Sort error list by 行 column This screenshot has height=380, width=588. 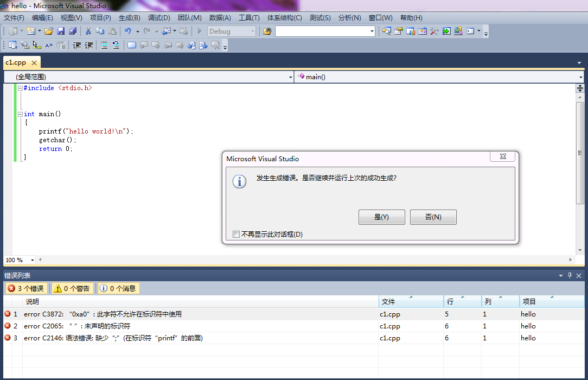coord(463,302)
